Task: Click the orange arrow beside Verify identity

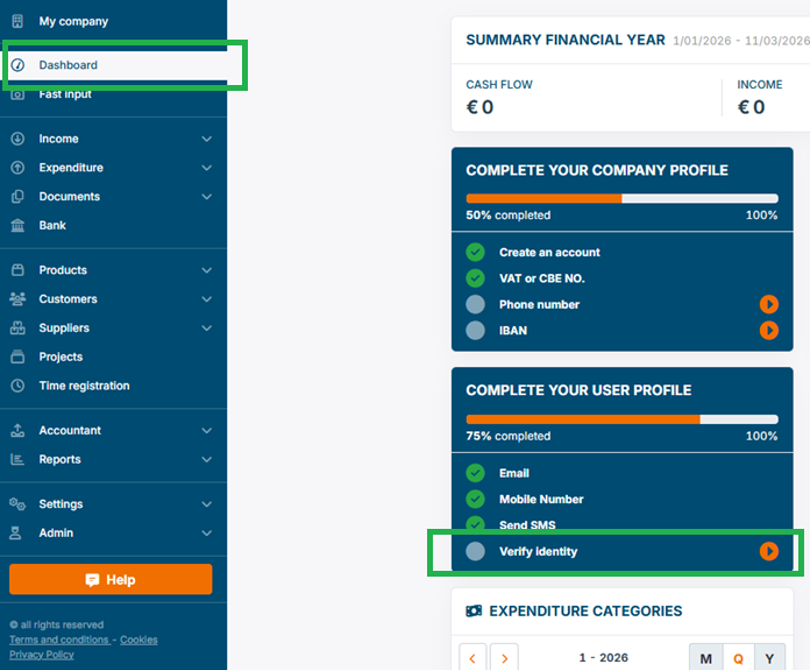Action: coord(768,551)
